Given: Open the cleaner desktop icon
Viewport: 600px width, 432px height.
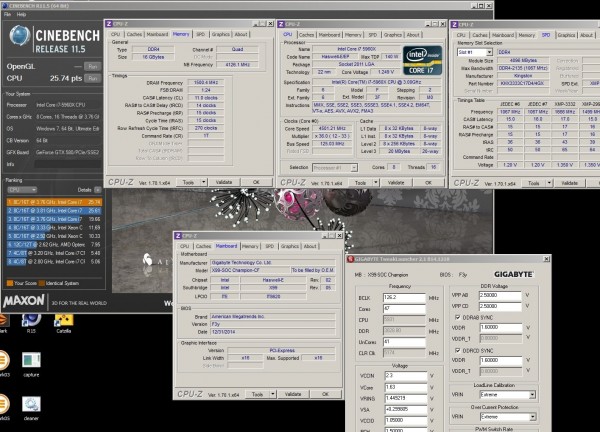Looking at the screenshot, I should [31, 408].
